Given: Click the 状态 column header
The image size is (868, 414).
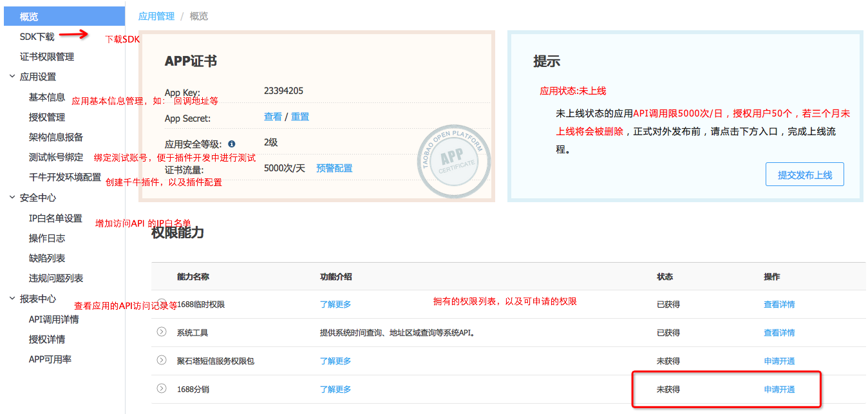Looking at the screenshot, I should [665, 277].
